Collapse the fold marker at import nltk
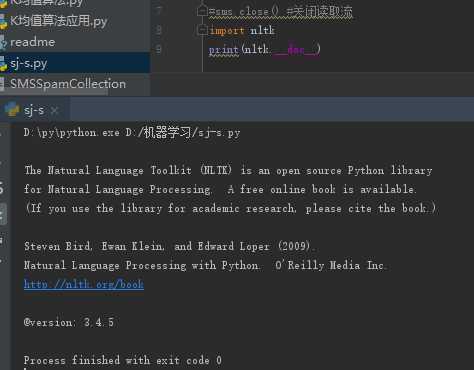Image resolution: width=474 pixels, height=370 pixels. [202, 31]
